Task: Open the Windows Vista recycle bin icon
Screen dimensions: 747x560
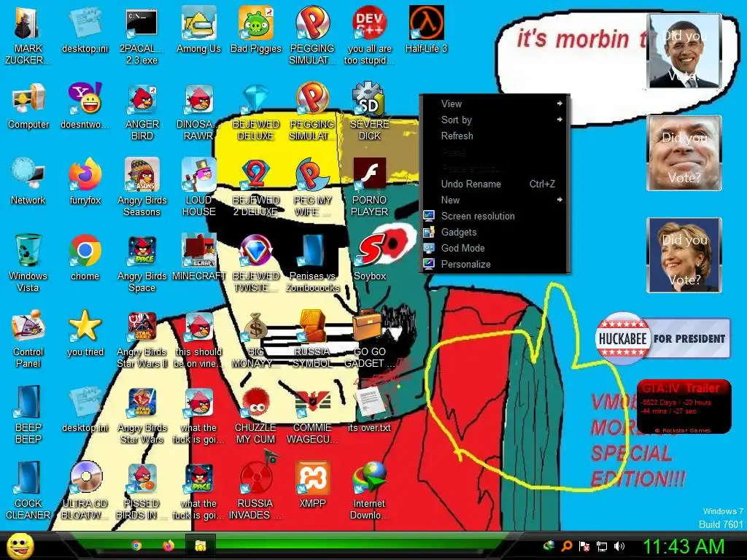Action: (28, 262)
